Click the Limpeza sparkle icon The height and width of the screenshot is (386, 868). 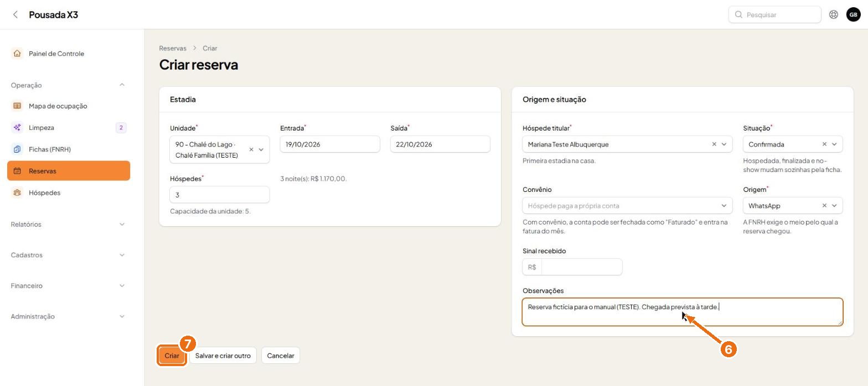pos(17,128)
